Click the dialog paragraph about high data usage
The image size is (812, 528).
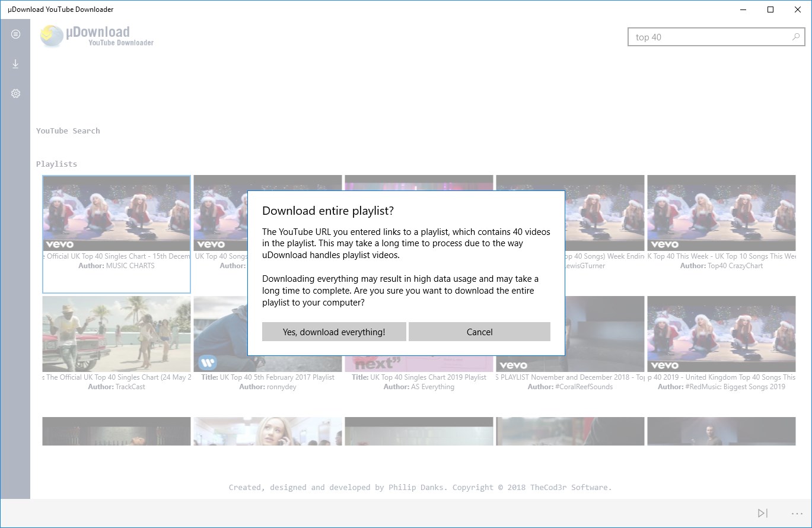click(401, 291)
